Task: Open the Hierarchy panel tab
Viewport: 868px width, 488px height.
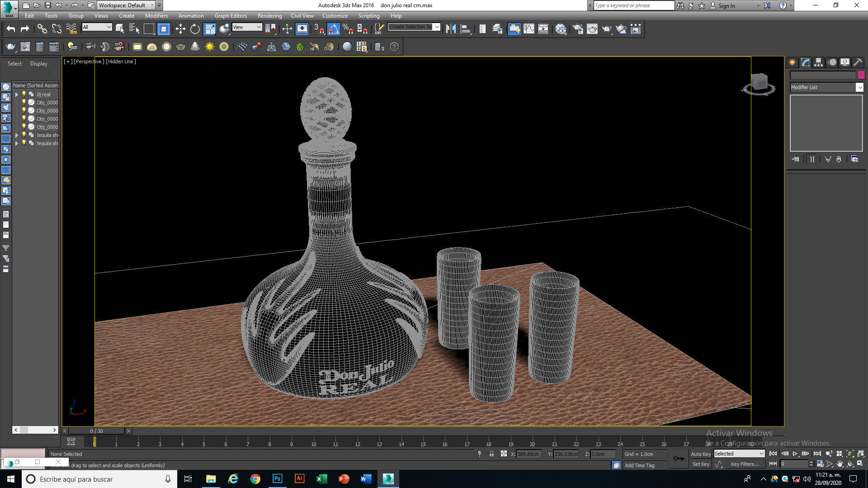Action: click(819, 62)
